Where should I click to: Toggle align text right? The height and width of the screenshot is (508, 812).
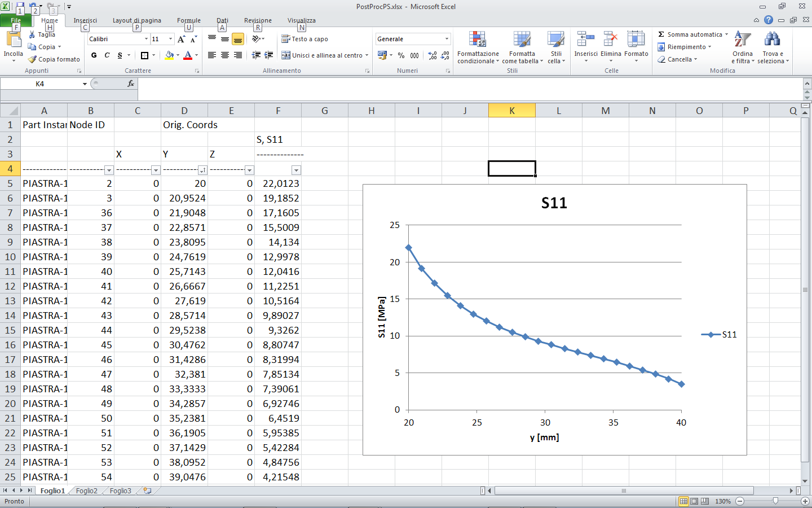point(238,55)
